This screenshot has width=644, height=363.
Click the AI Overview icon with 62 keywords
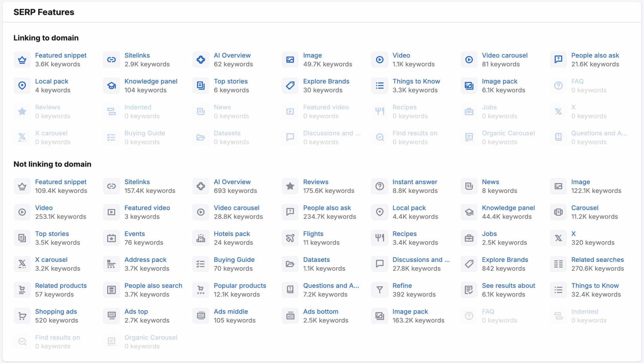click(x=201, y=60)
